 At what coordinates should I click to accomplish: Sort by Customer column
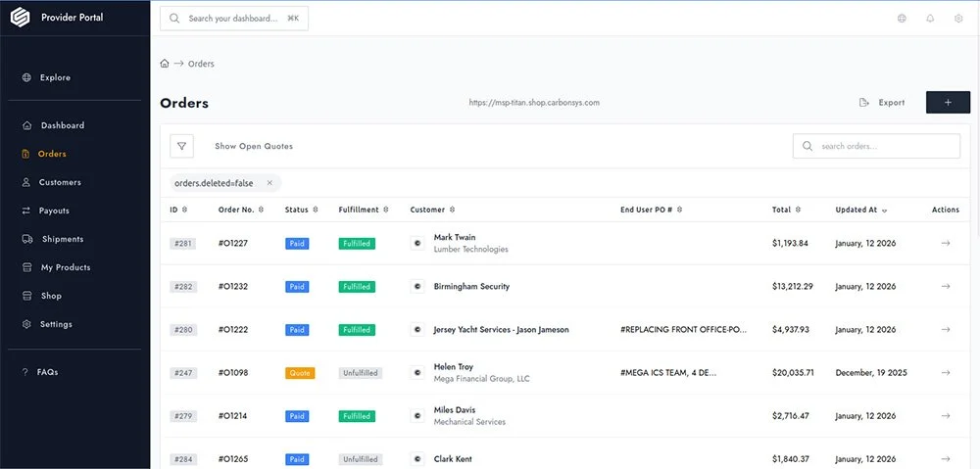point(432,210)
